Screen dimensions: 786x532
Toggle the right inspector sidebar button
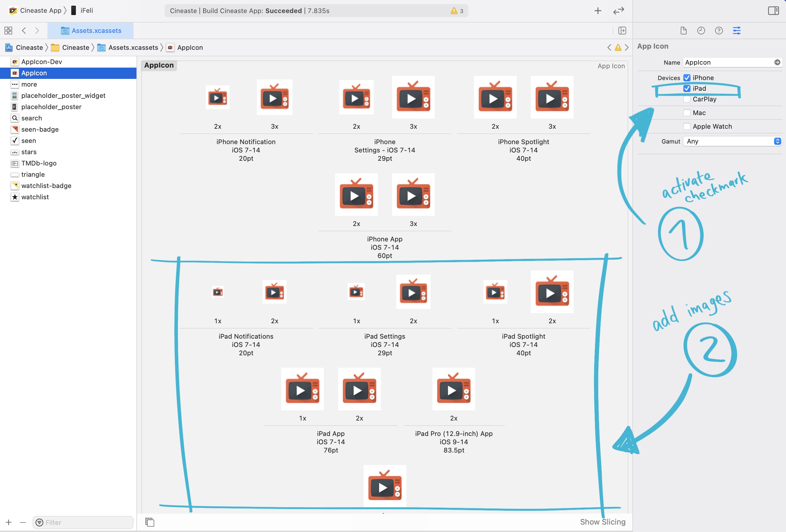point(773,11)
